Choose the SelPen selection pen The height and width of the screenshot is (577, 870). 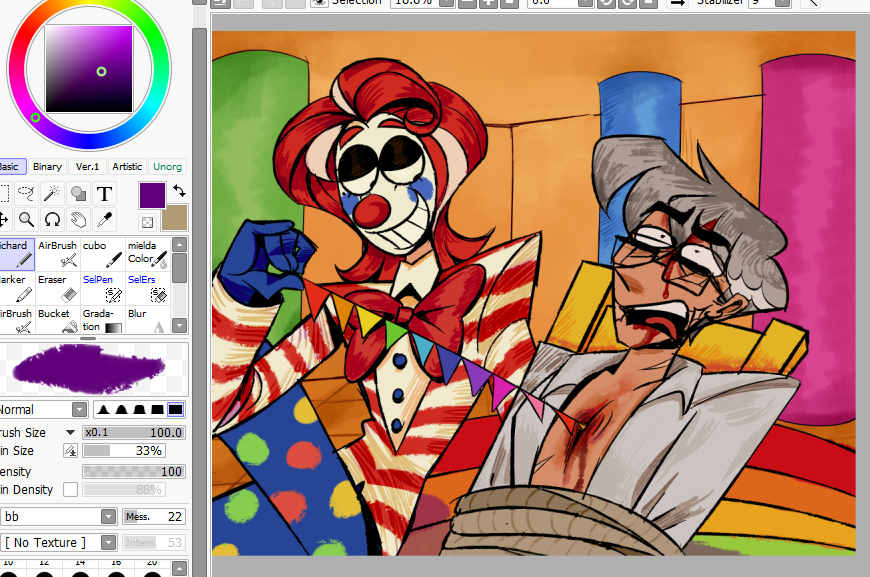tap(103, 288)
